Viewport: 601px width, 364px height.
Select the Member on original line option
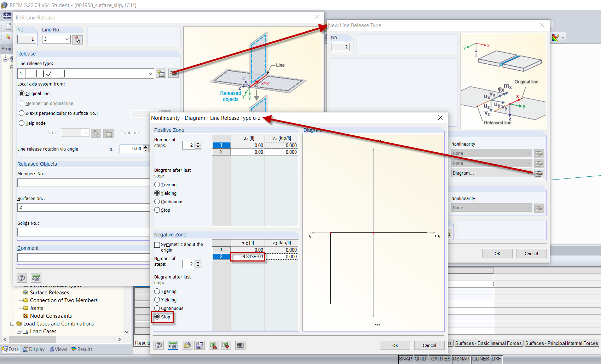tap(22, 103)
